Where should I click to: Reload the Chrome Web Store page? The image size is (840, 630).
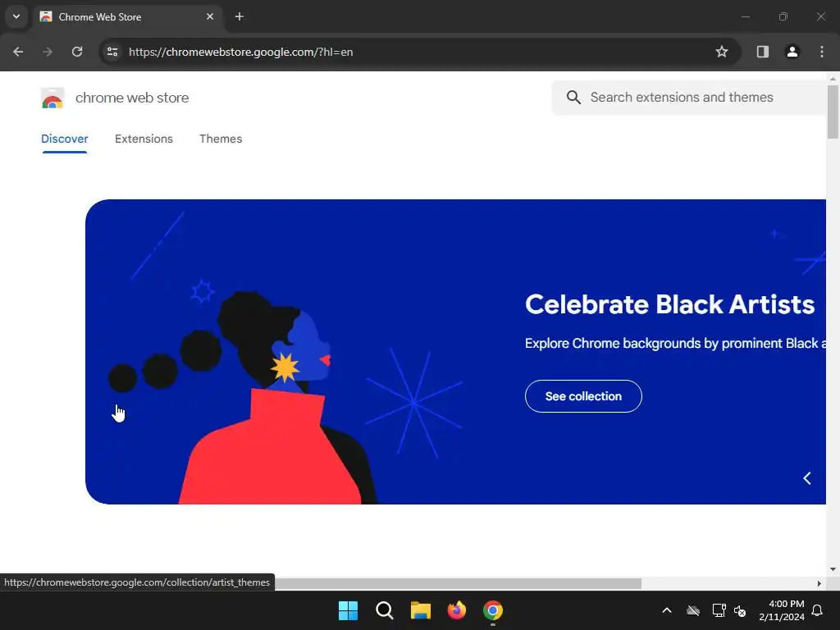click(77, 52)
